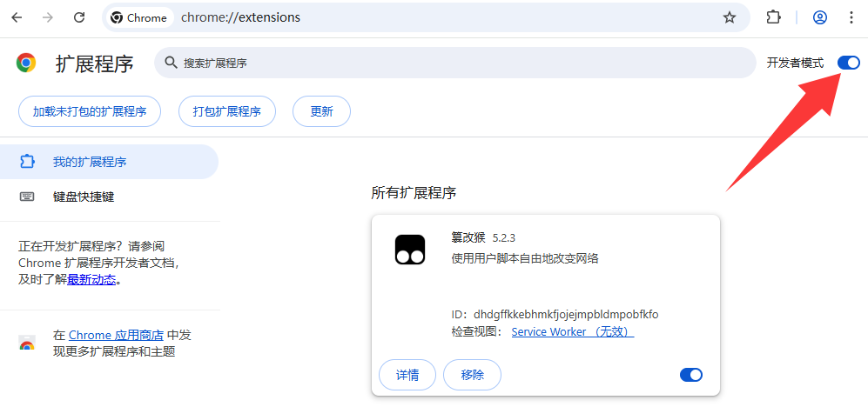Open 键盘快捷键 sidebar item

pyautogui.click(x=84, y=197)
